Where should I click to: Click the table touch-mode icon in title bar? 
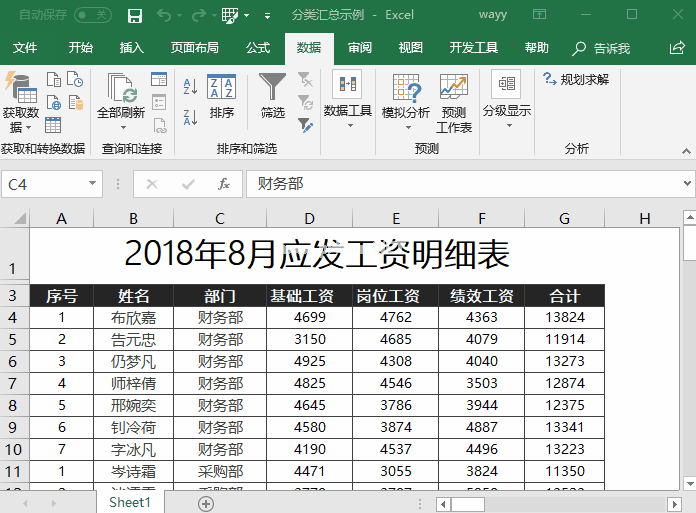tap(230, 16)
